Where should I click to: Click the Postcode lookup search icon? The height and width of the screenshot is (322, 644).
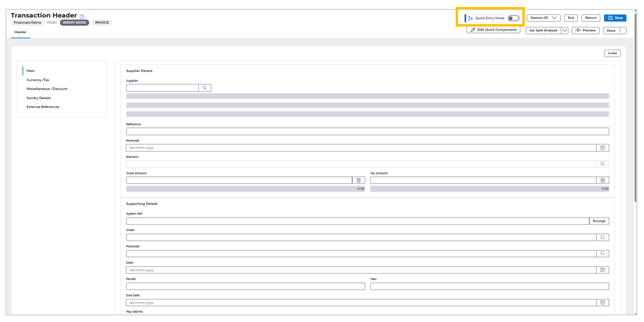point(603,254)
